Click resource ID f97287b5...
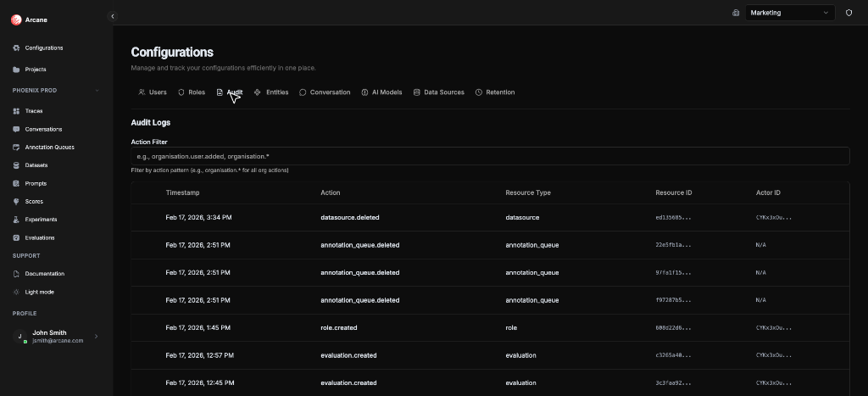Screen dimensions: 868x396 (x=673, y=300)
